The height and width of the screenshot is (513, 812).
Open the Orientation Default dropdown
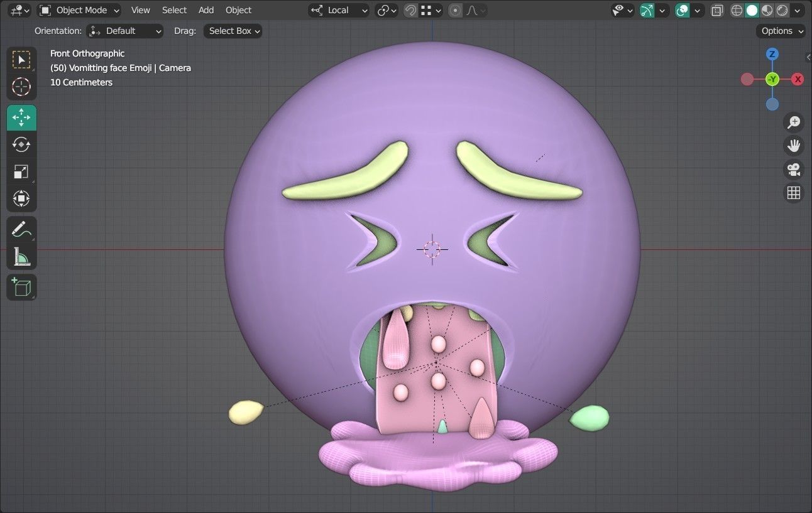(124, 31)
